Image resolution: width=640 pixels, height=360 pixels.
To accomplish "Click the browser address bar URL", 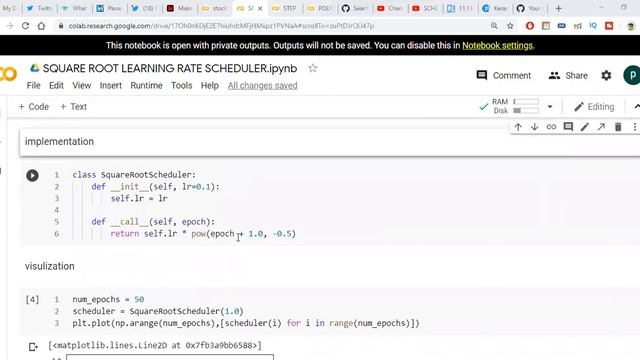I will 221,26.
